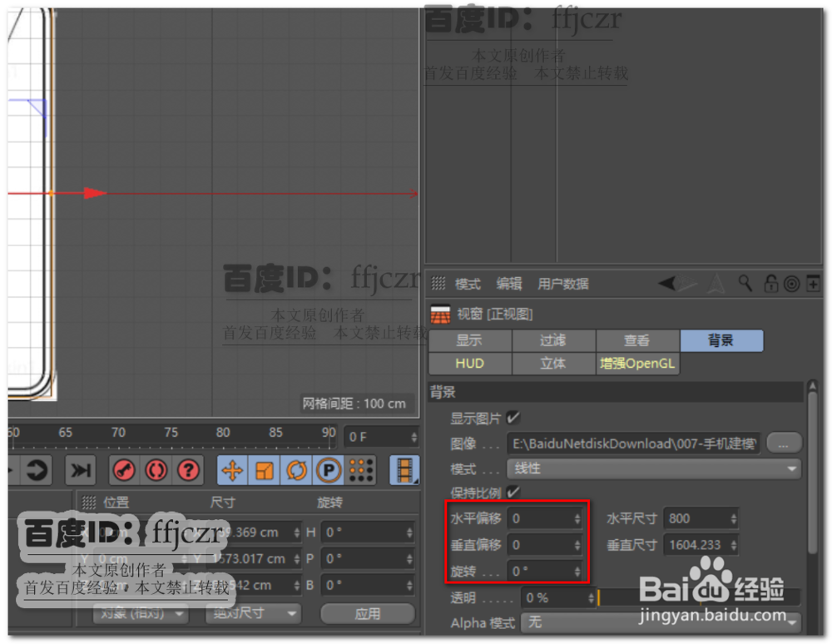Viewport: 832px width, 644px height.
Task: Click the 水平尺寸 stepper arrows
Action: [x=734, y=518]
